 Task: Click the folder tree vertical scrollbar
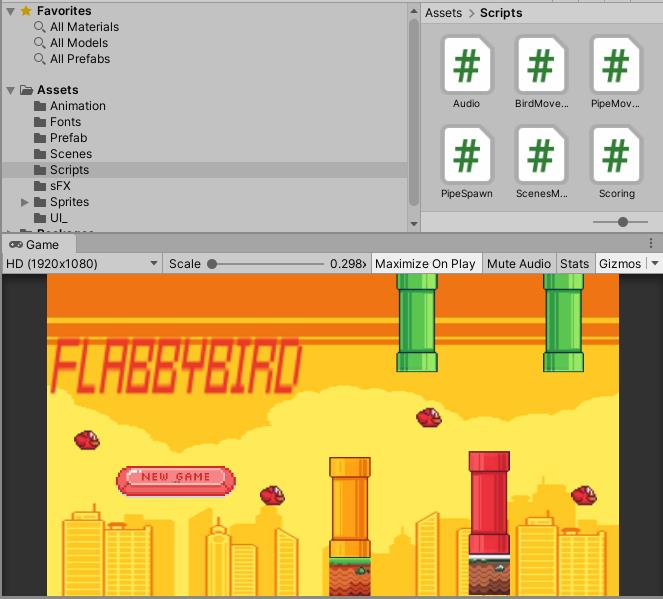point(414,112)
